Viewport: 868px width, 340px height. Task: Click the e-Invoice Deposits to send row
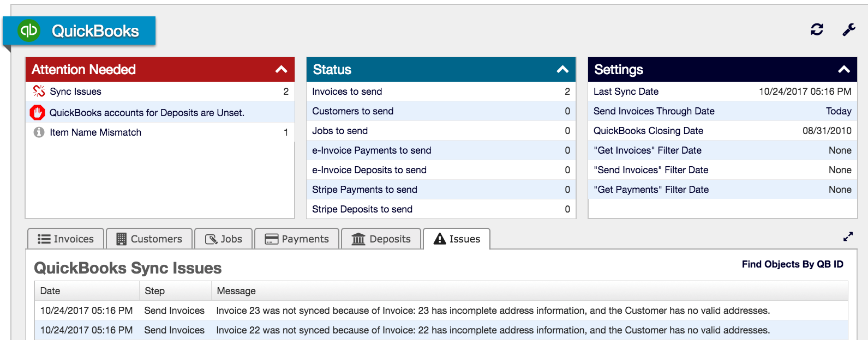click(x=441, y=170)
